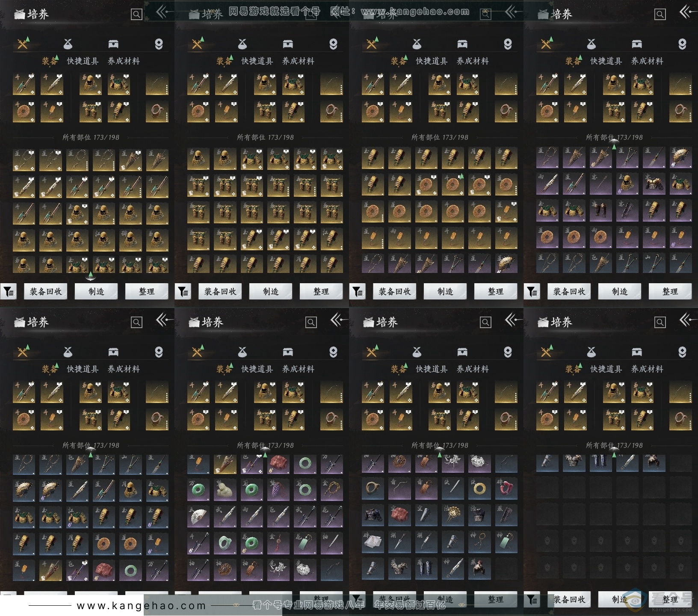This screenshot has width=698, height=616.
Task: Click 装备回收 button in top-left panel
Action: [46, 291]
